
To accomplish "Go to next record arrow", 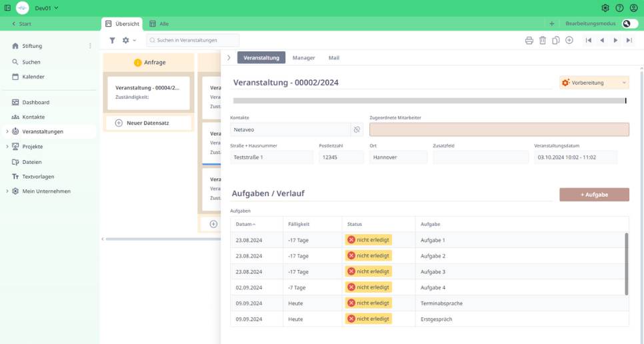I will [x=615, y=41].
